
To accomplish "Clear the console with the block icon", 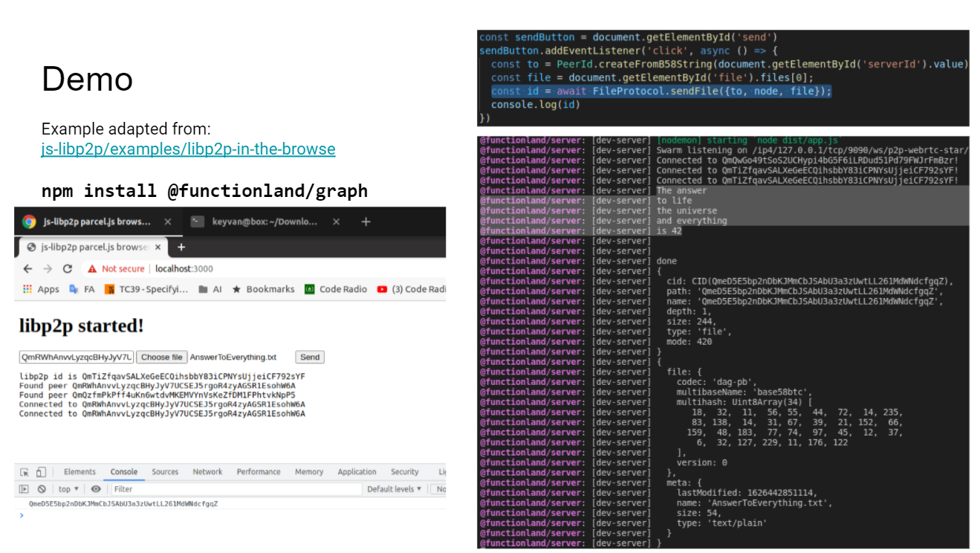I will (42, 489).
